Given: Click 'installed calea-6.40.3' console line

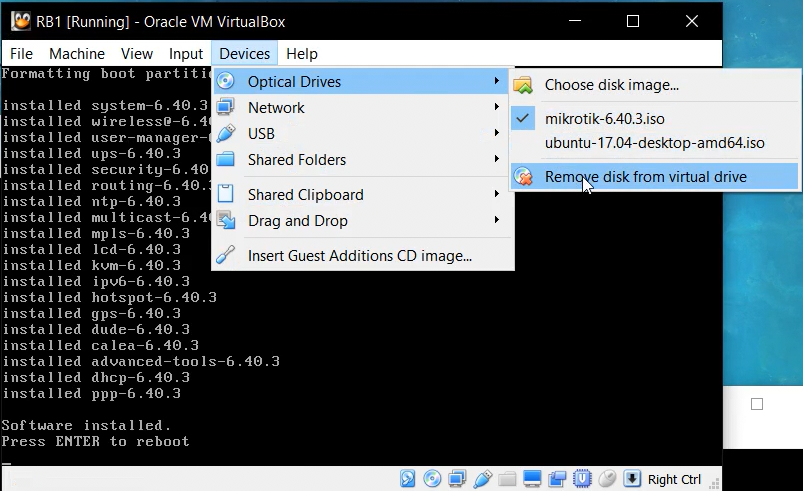Looking at the screenshot, I should point(101,346).
